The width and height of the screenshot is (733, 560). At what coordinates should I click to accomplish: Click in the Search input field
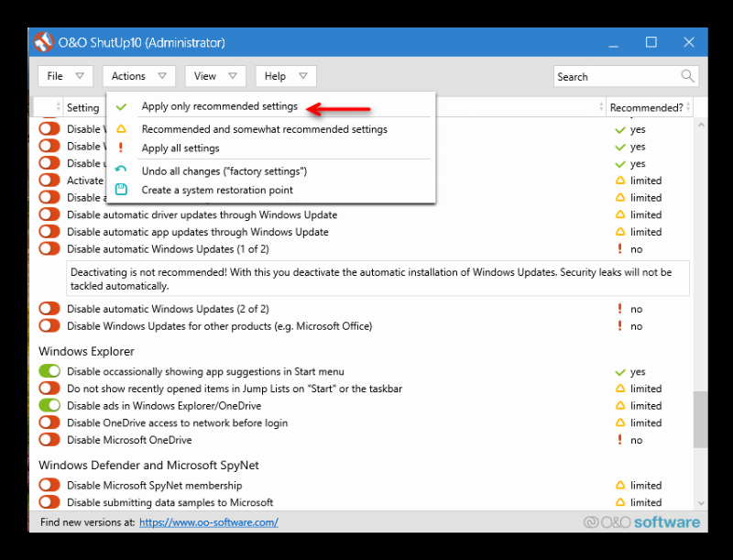616,77
